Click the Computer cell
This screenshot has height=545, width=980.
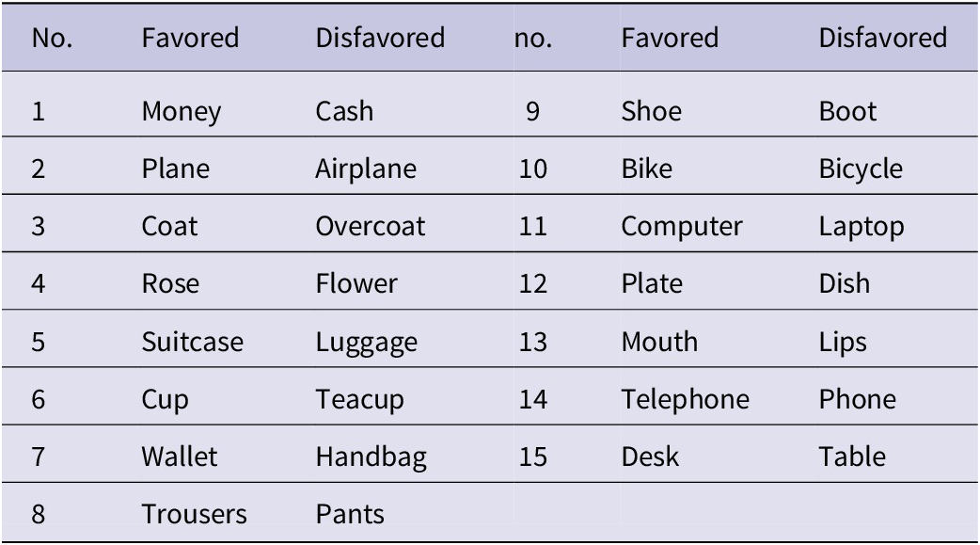coord(682,227)
